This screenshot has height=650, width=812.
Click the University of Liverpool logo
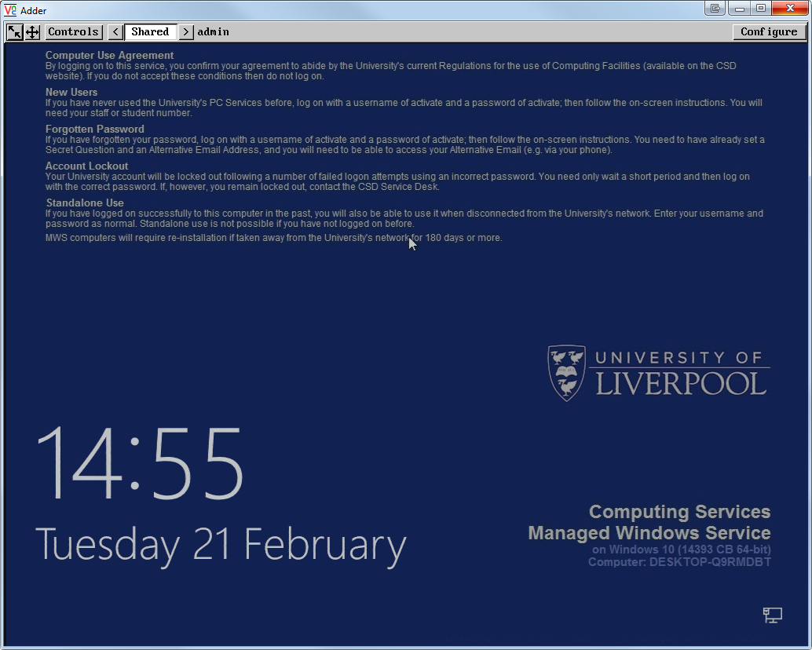(x=658, y=373)
